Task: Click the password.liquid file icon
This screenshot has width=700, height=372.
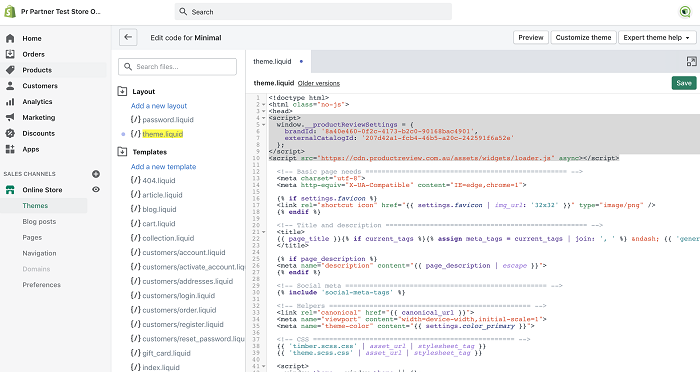Action: coord(136,119)
